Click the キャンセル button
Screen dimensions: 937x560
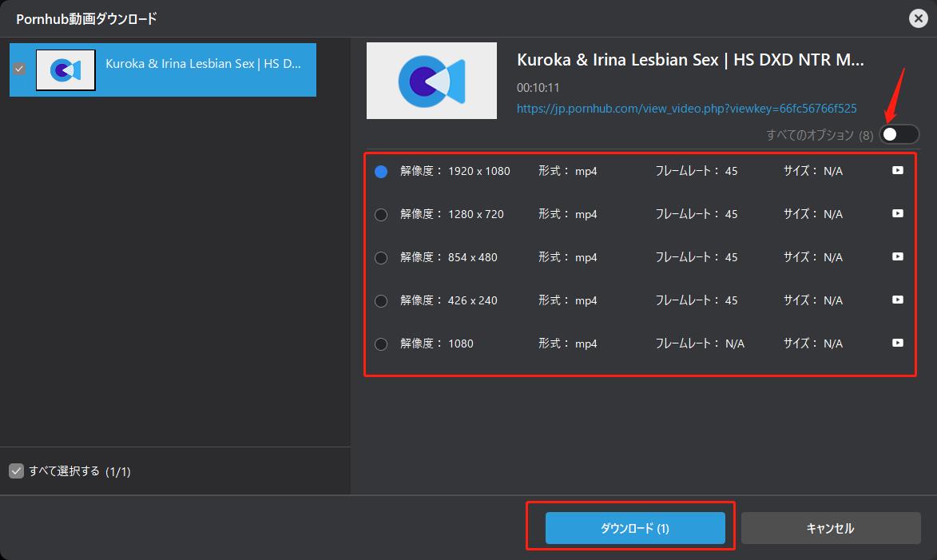tap(831, 528)
